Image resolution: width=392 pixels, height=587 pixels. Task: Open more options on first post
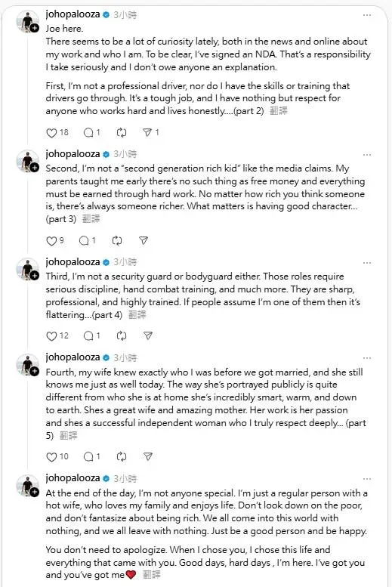pos(367,15)
